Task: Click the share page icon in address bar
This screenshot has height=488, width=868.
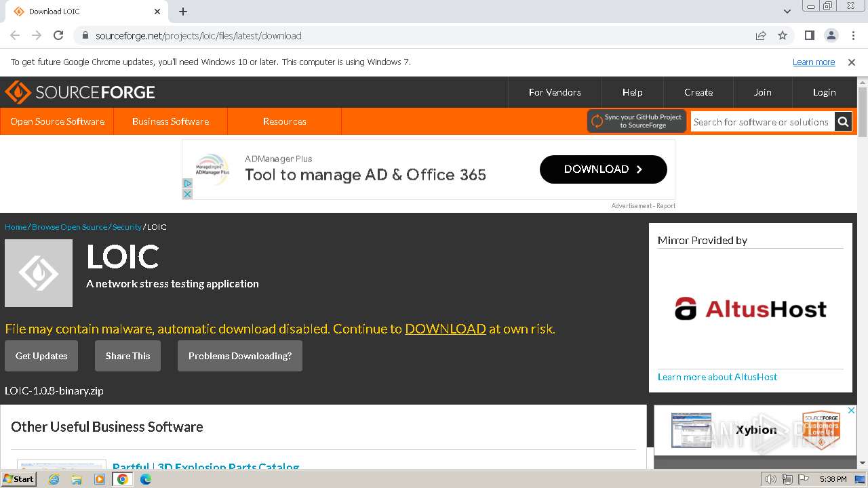Action: click(761, 35)
